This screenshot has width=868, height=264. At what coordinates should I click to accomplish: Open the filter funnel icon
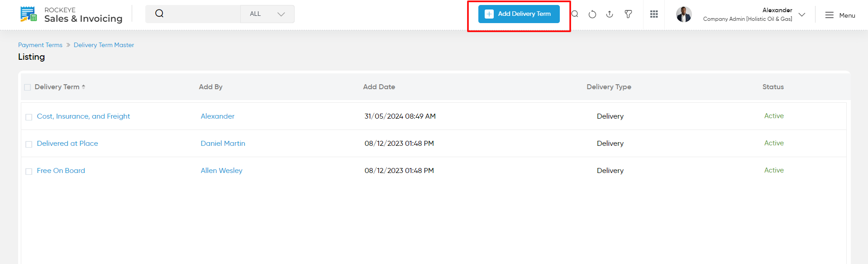(628, 14)
